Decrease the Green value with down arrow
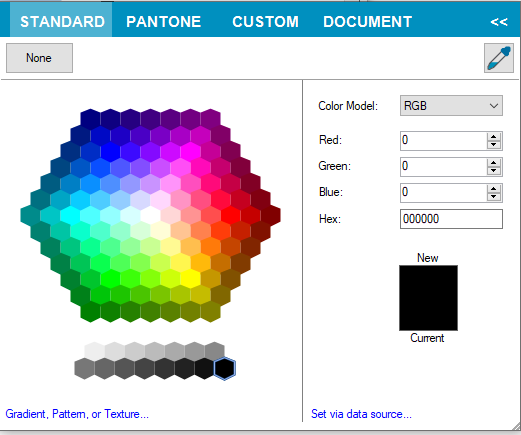This screenshot has width=521, height=435. [494, 171]
